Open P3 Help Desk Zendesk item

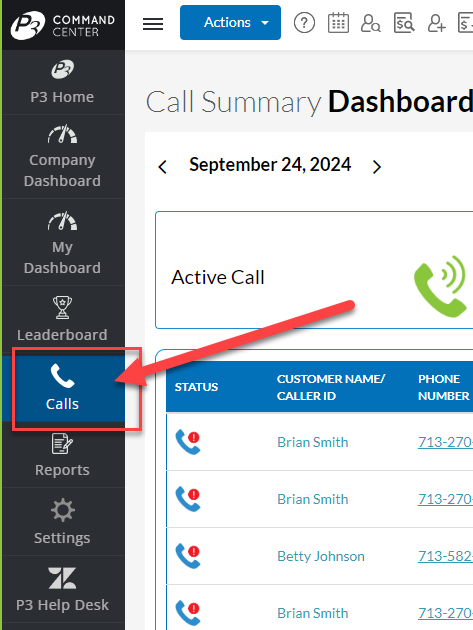63,589
